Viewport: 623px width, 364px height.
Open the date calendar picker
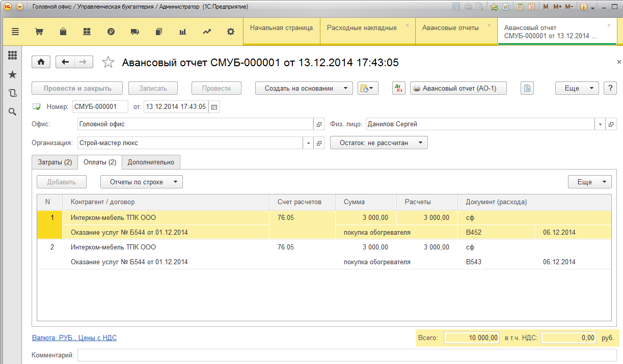(214, 107)
